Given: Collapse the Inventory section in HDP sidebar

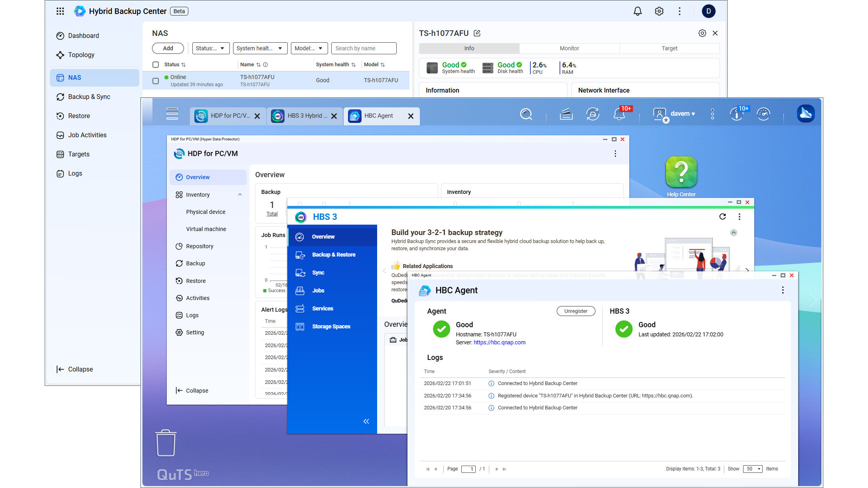Looking at the screenshot, I should [240, 195].
